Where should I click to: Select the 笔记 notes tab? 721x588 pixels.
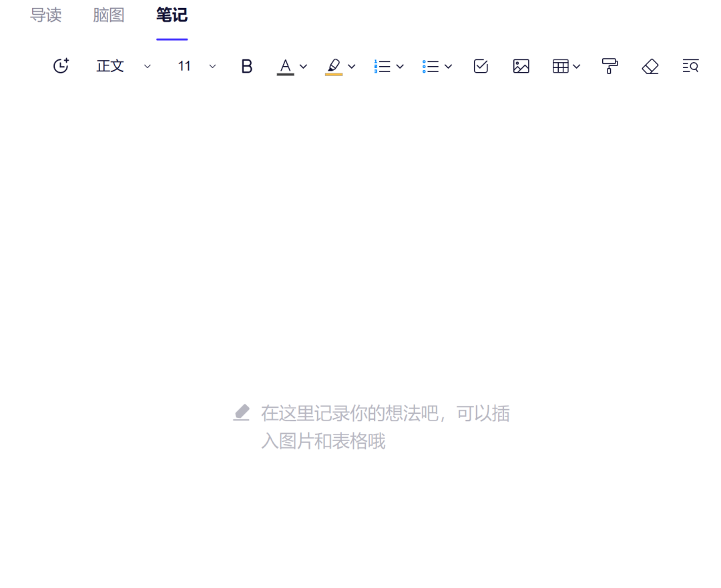[172, 15]
